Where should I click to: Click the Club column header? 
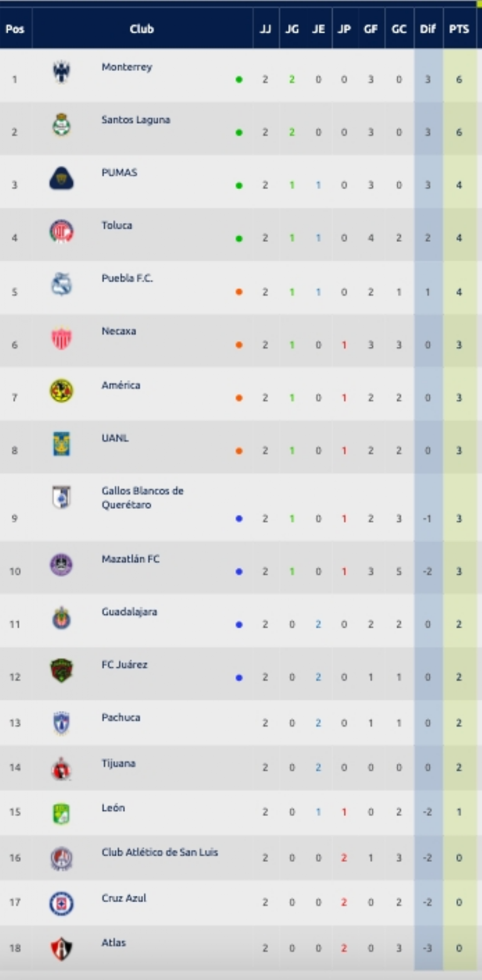coord(142,29)
